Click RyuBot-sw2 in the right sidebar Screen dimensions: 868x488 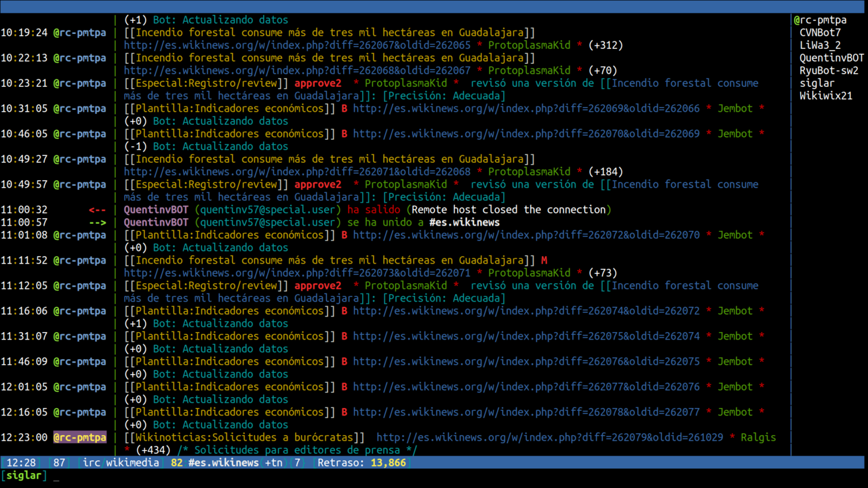(x=829, y=70)
